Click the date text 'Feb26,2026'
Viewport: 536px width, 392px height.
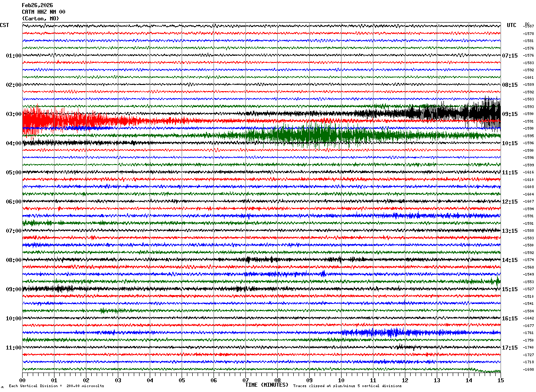(x=37, y=5)
